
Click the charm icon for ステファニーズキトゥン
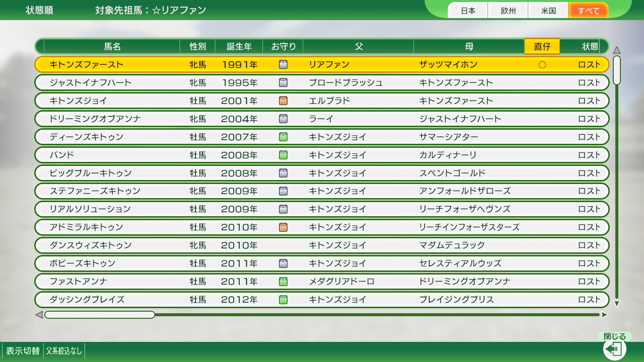(283, 191)
